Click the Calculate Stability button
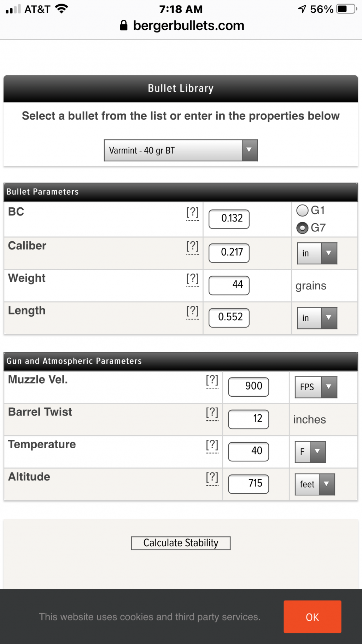Screen dimensions: 362x644 (181, 543)
